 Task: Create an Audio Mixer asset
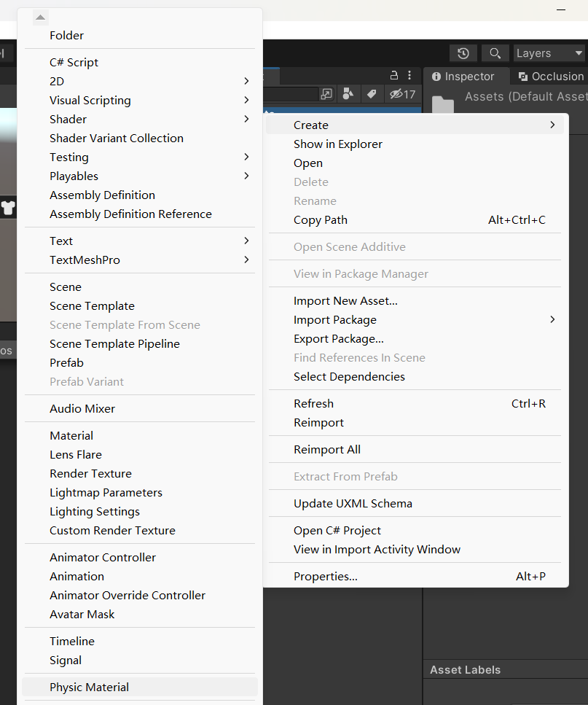click(x=140, y=408)
